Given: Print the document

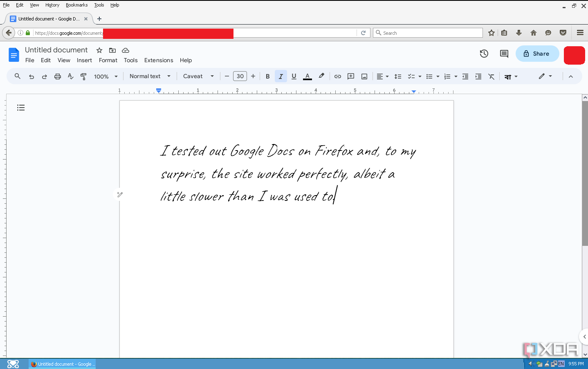Looking at the screenshot, I should click(58, 76).
